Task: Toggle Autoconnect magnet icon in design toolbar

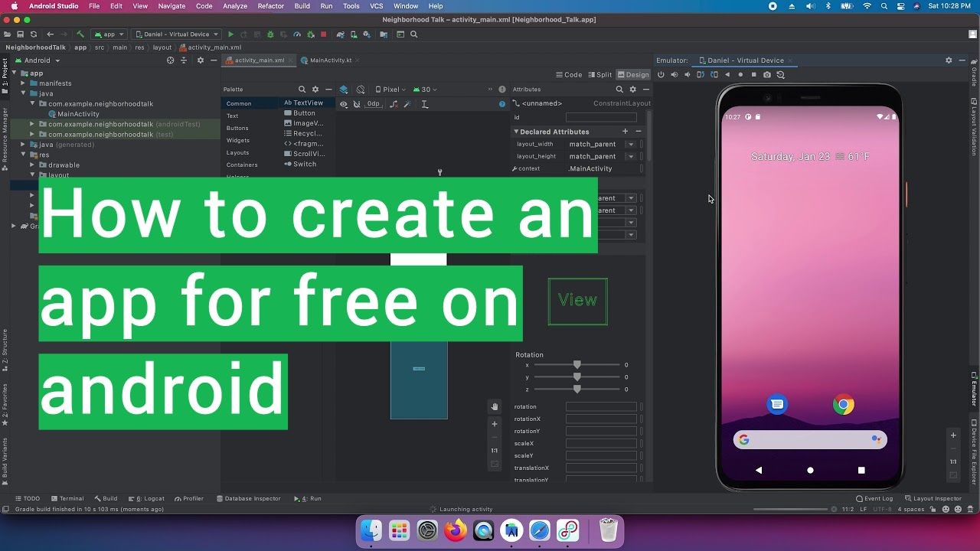Action: tap(356, 104)
